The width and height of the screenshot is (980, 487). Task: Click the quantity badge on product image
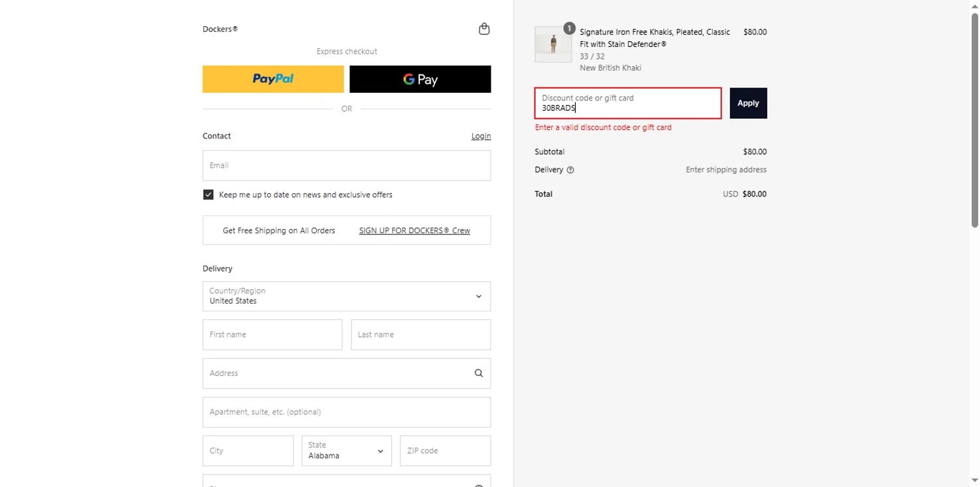click(569, 28)
